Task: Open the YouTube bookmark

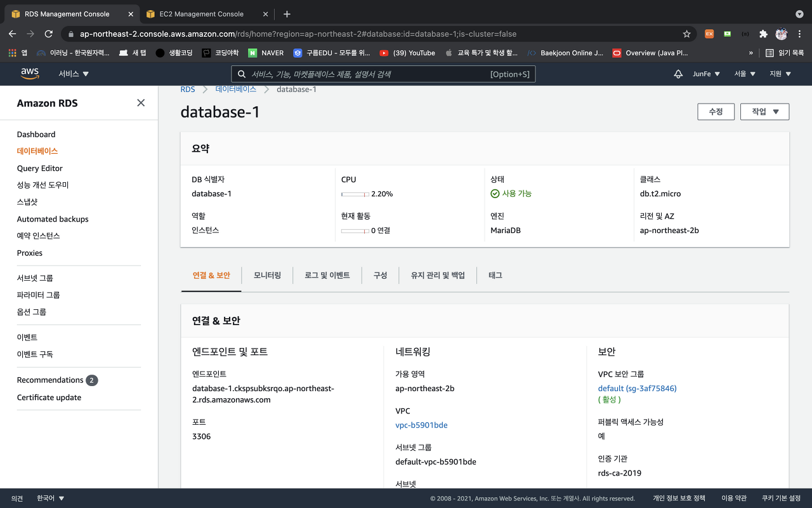Action: 407,53
